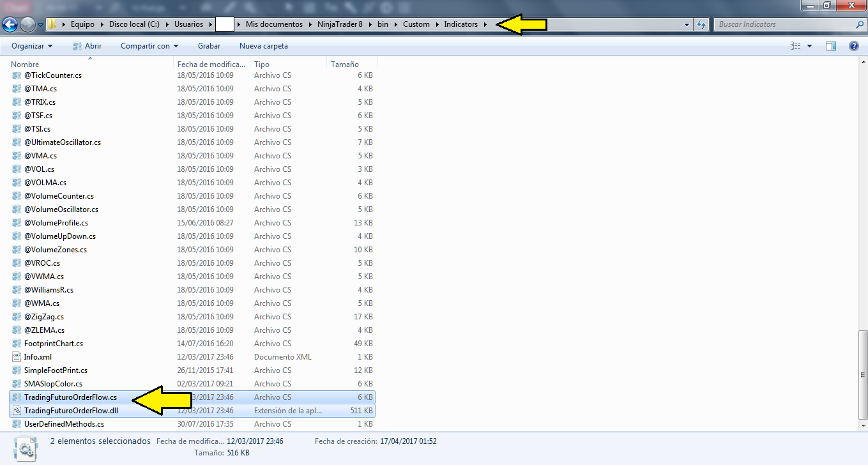
Task: Click the @TMA.cs file icon
Action: click(x=17, y=89)
